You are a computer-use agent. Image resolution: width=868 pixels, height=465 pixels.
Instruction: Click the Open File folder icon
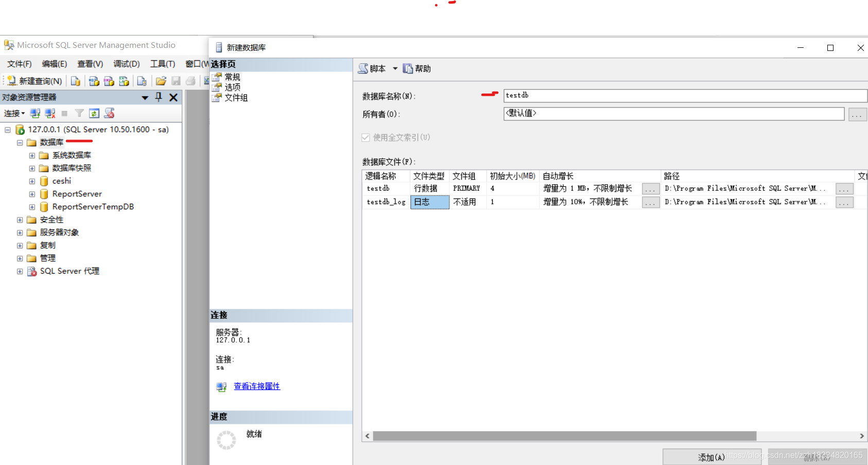[161, 81]
